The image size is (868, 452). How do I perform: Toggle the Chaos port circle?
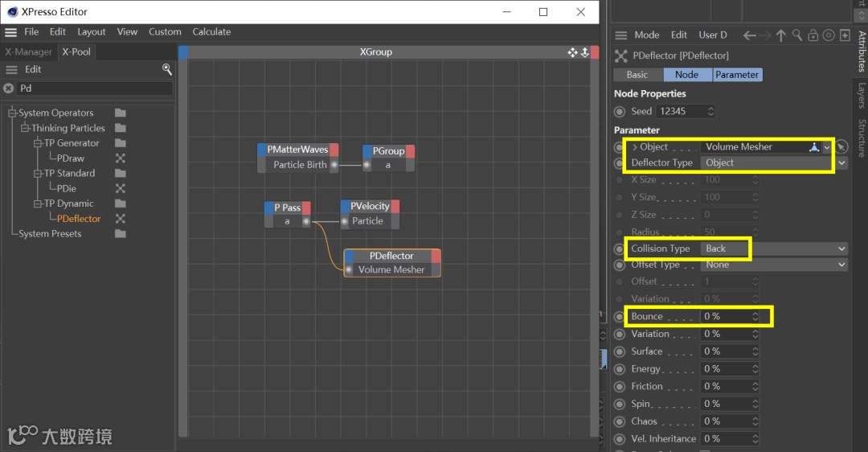pyautogui.click(x=620, y=421)
